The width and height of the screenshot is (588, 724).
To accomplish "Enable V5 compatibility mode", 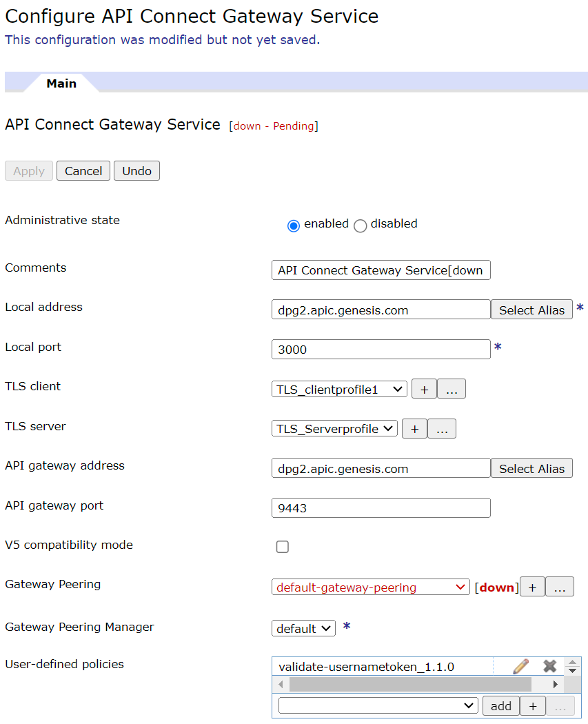I will click(282, 546).
